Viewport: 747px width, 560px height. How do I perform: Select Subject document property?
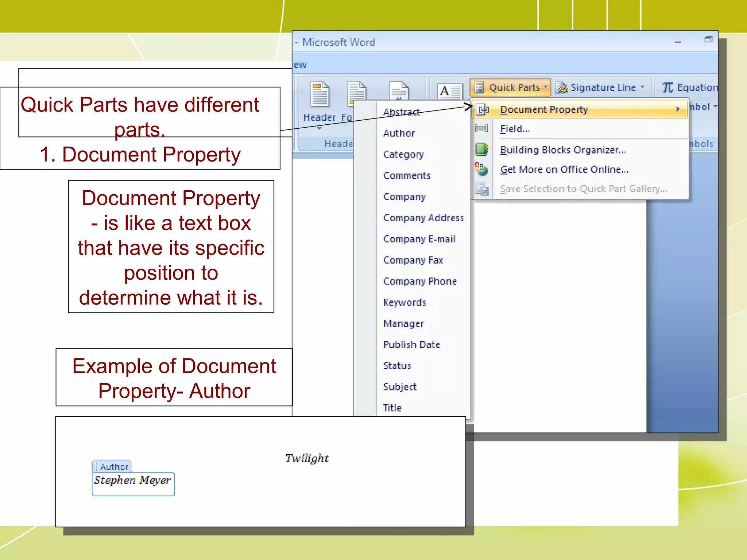400,387
